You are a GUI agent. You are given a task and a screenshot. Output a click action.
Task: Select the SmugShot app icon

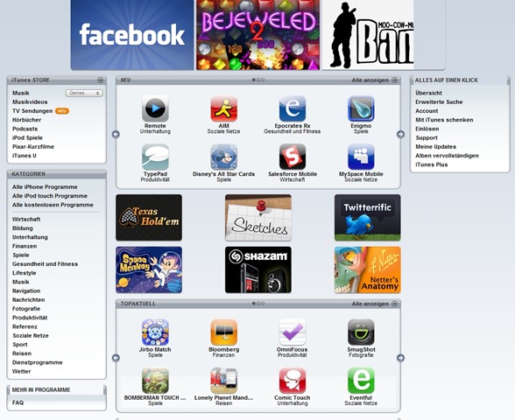pos(361,332)
